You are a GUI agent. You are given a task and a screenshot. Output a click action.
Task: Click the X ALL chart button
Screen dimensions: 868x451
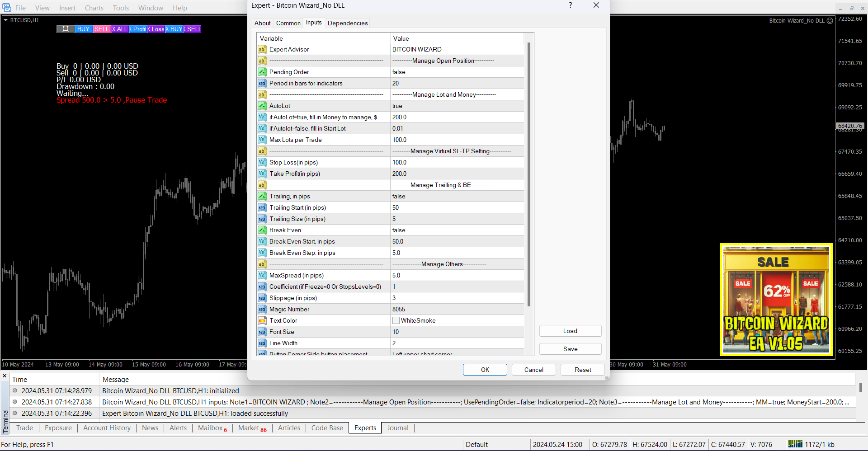(x=120, y=29)
